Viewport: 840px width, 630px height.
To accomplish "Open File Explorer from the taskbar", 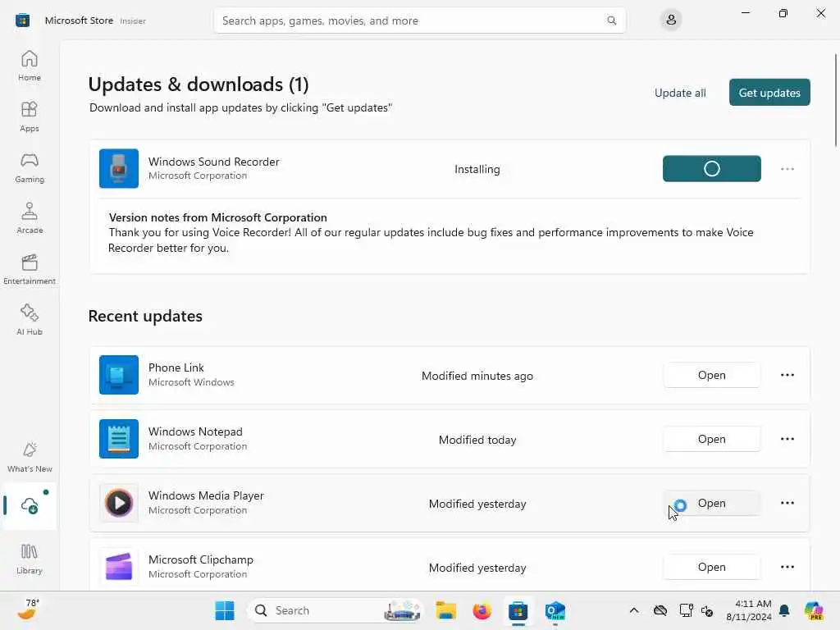I will point(445,610).
